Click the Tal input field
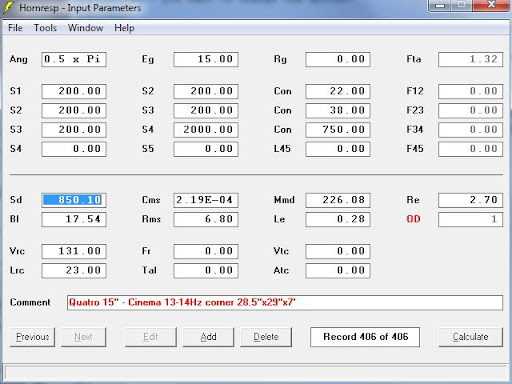The width and height of the screenshot is (512, 384). (x=206, y=271)
